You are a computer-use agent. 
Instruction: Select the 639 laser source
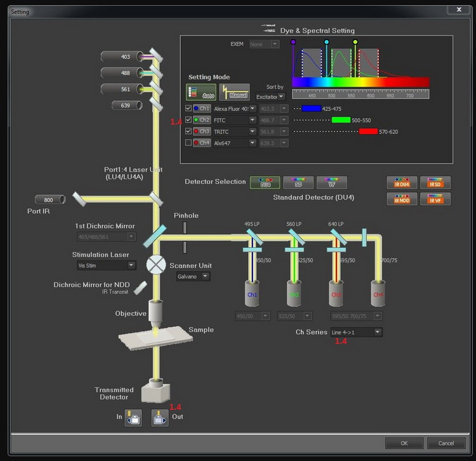point(127,105)
